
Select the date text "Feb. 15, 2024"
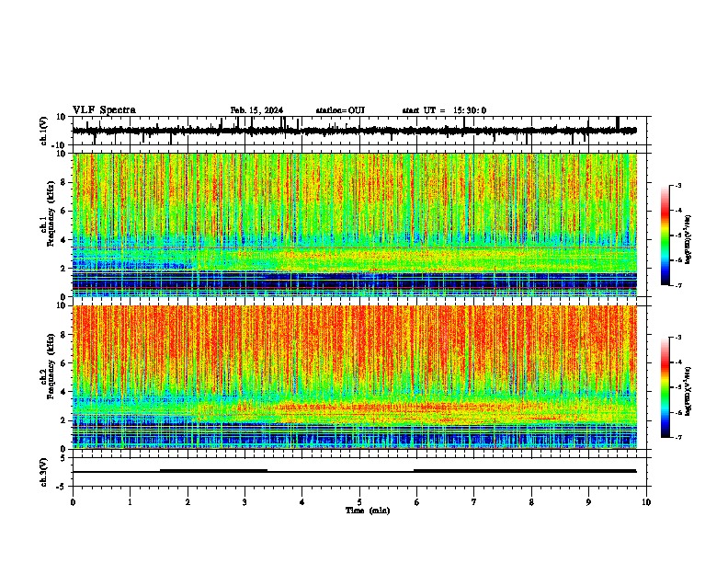point(256,110)
